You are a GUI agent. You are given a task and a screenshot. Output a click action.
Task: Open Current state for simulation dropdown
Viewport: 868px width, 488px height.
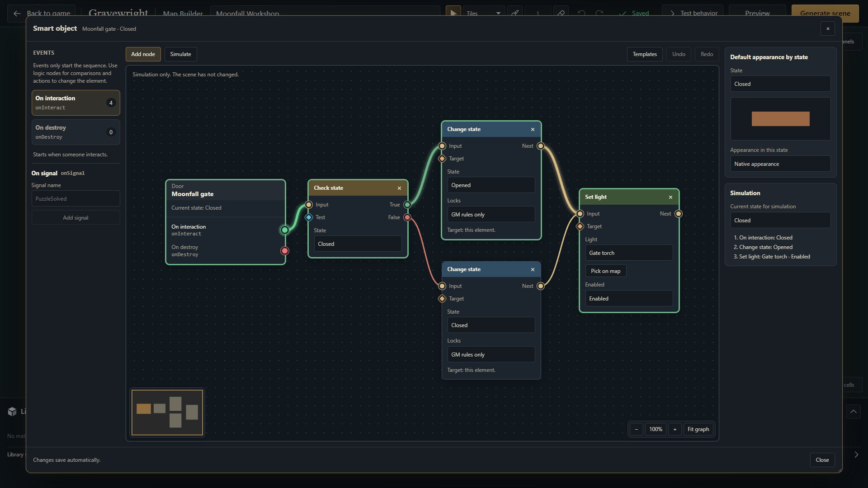tap(780, 221)
